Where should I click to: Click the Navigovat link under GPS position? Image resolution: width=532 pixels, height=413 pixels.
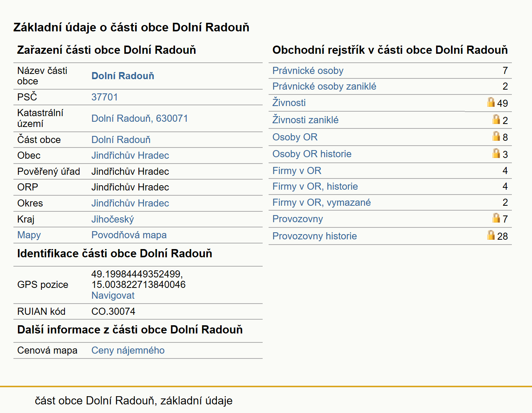(x=113, y=295)
